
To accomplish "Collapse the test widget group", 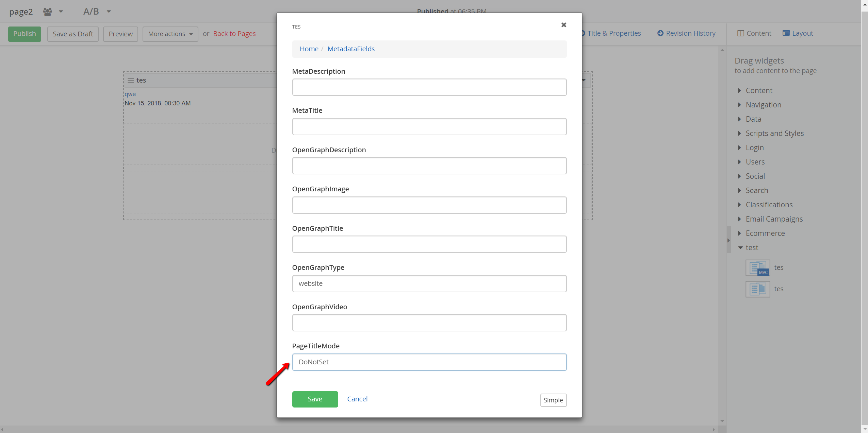I will [x=752, y=247].
